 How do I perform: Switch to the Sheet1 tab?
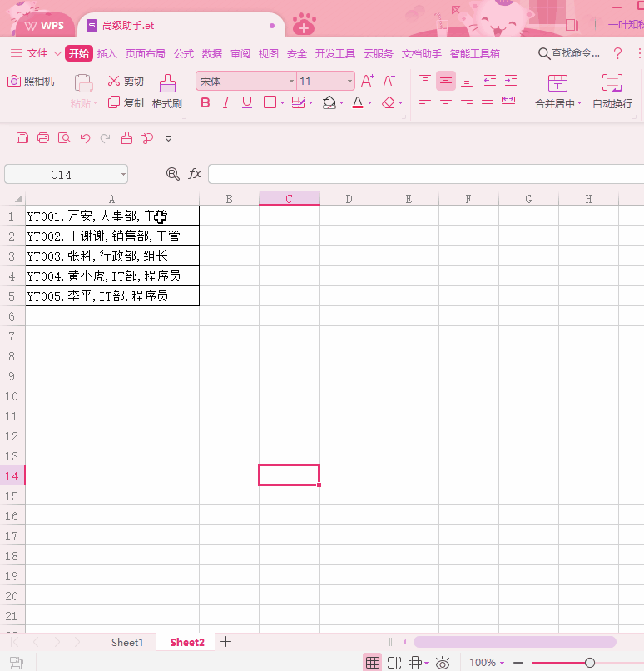127,642
